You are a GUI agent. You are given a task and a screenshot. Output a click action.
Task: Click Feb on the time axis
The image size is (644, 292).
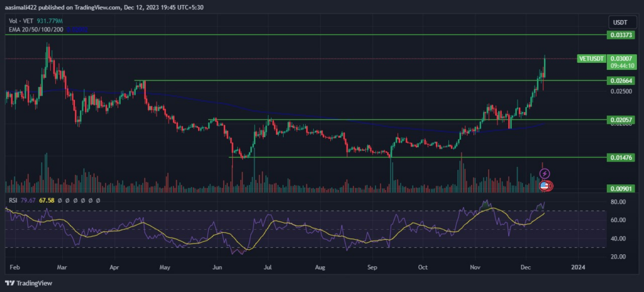14,267
